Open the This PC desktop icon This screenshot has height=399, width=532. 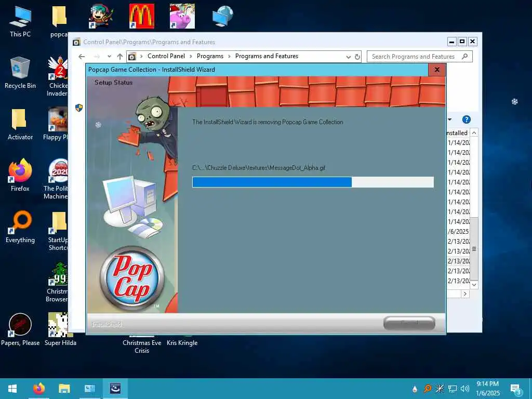pyautogui.click(x=20, y=22)
